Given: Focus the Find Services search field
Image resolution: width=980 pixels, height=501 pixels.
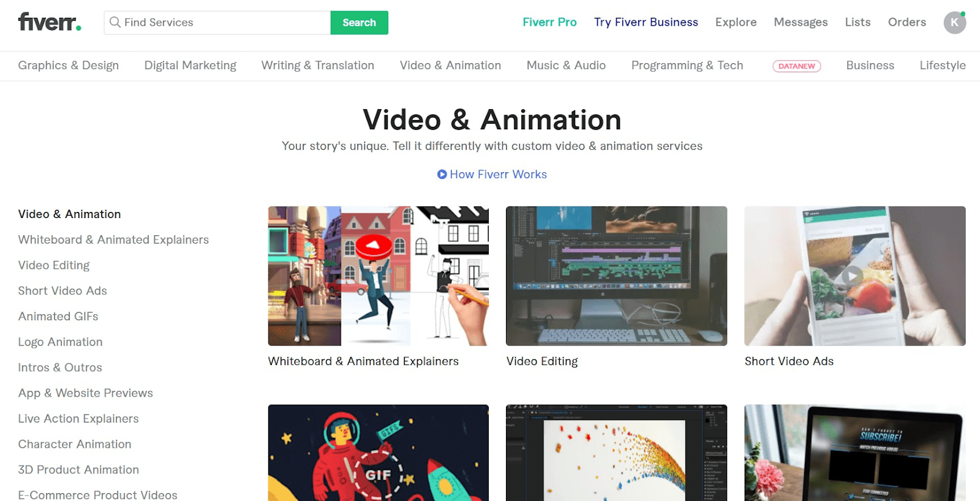Looking at the screenshot, I should point(217,23).
